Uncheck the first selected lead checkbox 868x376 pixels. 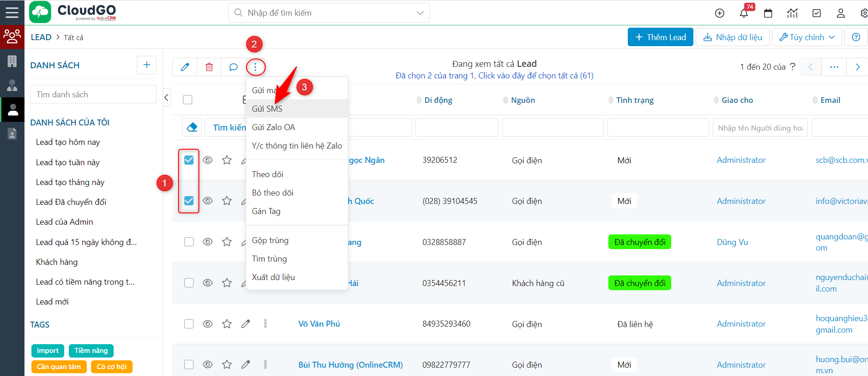[x=189, y=160]
